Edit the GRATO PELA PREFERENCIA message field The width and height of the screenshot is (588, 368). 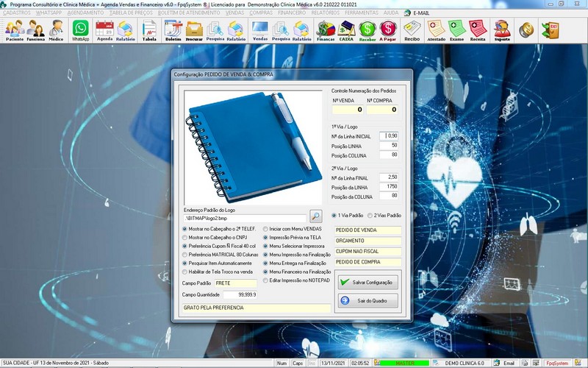pos(257,308)
